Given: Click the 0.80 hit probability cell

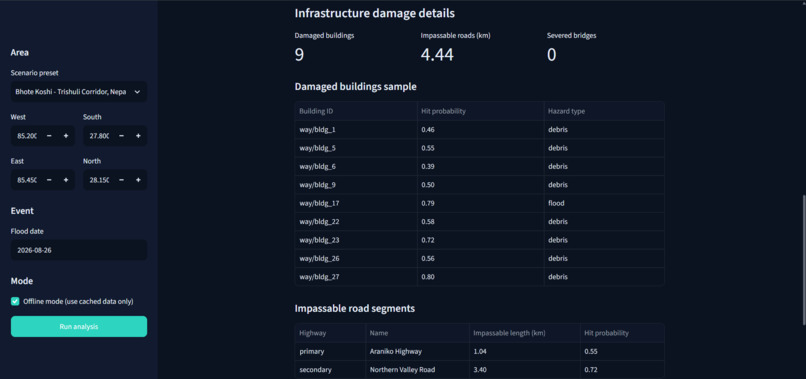Looking at the screenshot, I should point(480,277).
